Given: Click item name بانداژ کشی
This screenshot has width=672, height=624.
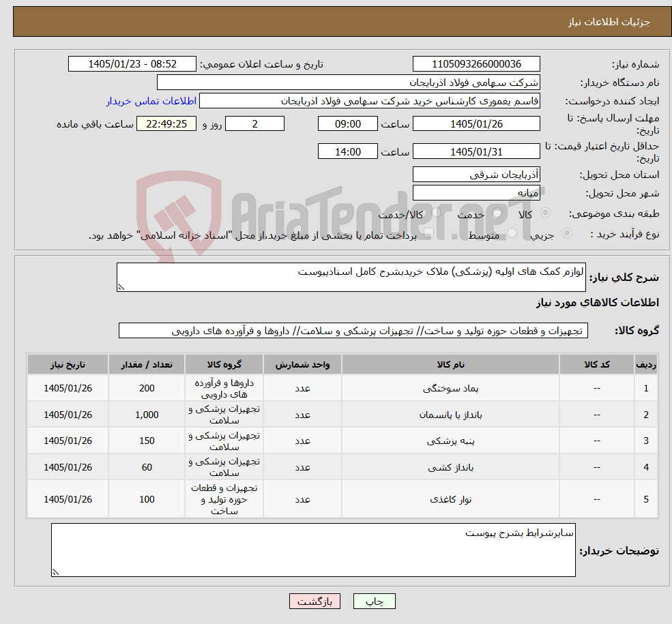Looking at the screenshot, I should (x=450, y=467).
